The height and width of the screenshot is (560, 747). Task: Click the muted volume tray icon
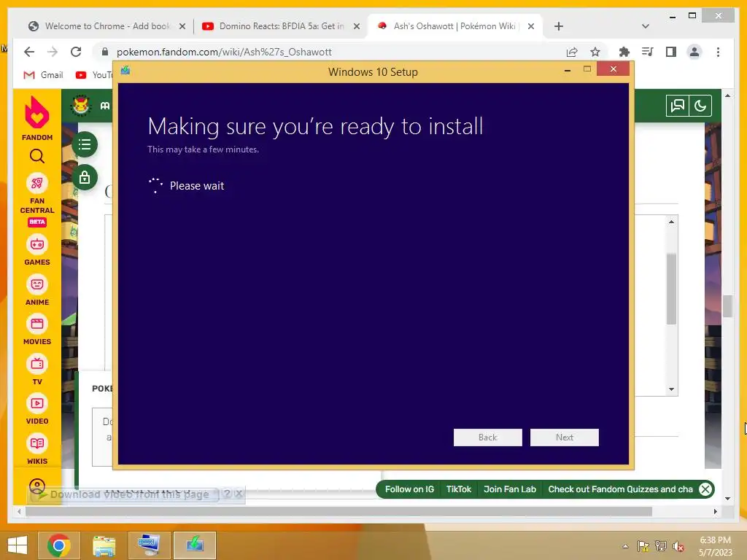point(678,546)
